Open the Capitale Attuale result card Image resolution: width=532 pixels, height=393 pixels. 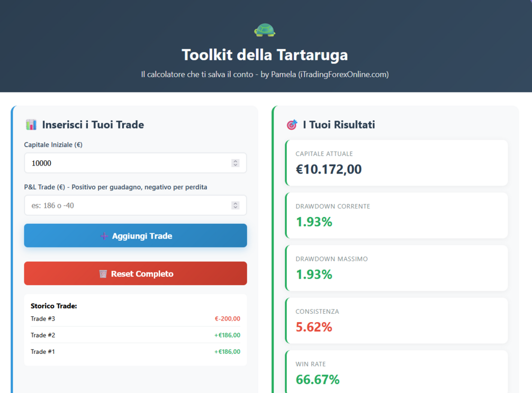coord(396,163)
